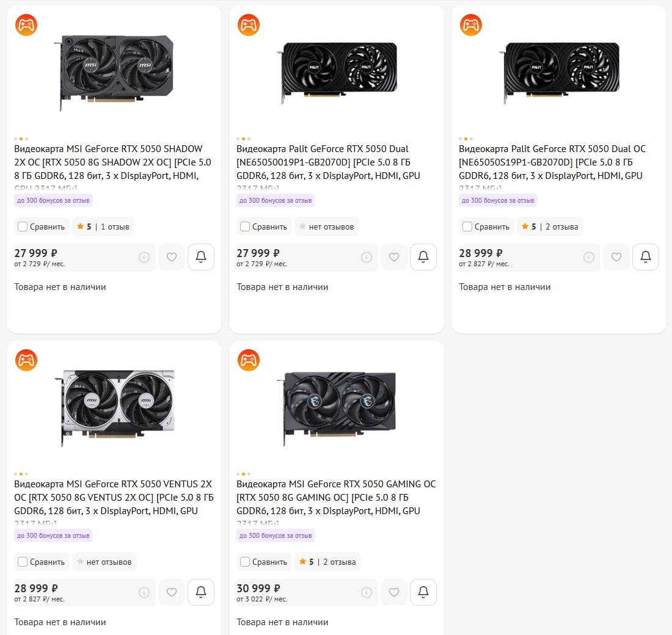Screen dimensions: 672x635
Task: Click the MSI RTX 5050 GAMING OC product image
Action: (x=337, y=407)
